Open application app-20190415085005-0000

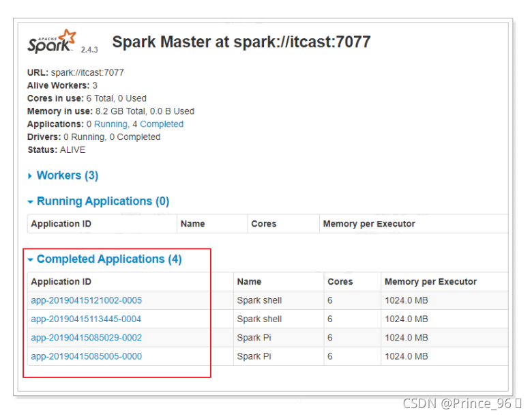pos(87,356)
